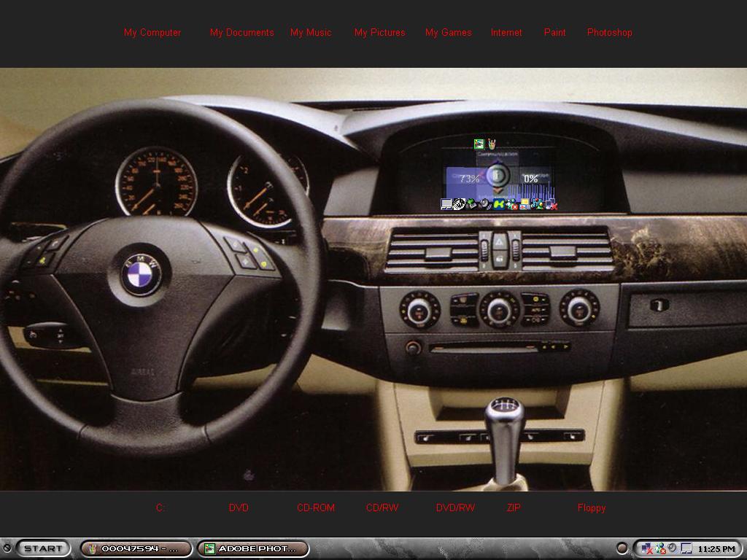Click the 73% meter on dashboard display
747x560 pixels.
coord(469,179)
